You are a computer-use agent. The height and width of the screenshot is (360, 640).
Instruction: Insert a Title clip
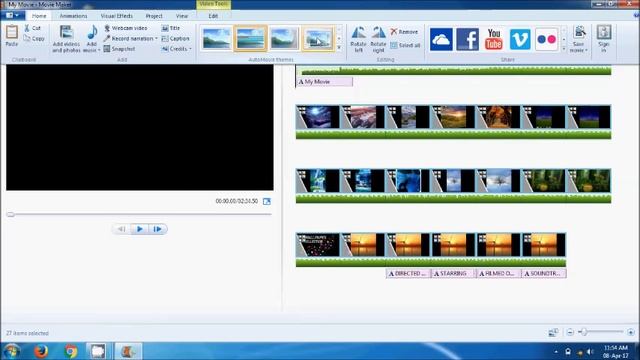[x=171, y=28]
